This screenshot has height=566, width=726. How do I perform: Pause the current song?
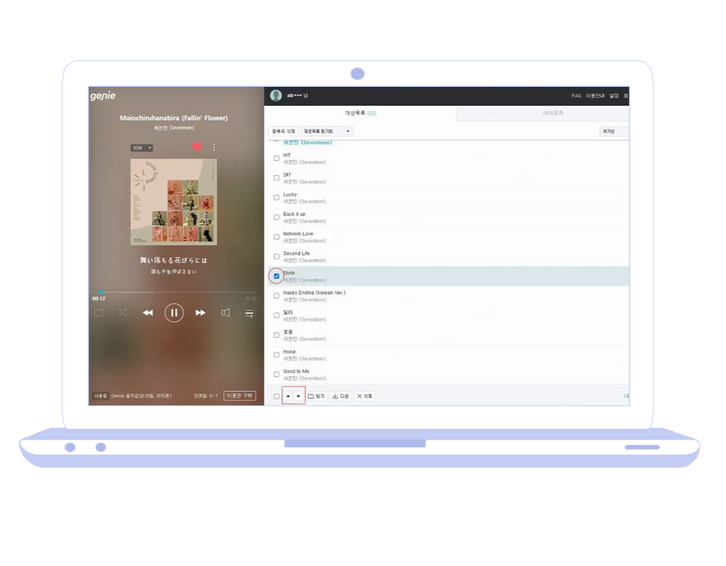[x=174, y=313]
